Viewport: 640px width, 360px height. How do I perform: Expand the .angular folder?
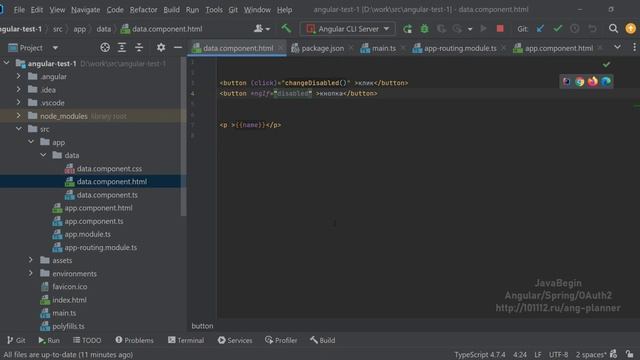click(18, 76)
